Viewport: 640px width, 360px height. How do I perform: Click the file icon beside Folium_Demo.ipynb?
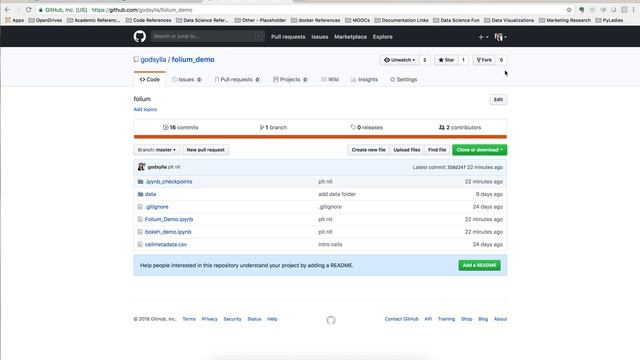(140, 220)
